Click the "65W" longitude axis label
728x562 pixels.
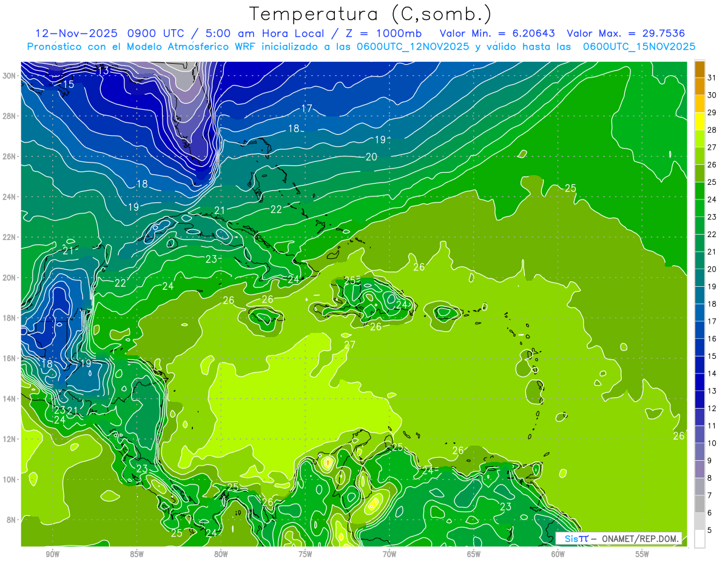474,554
